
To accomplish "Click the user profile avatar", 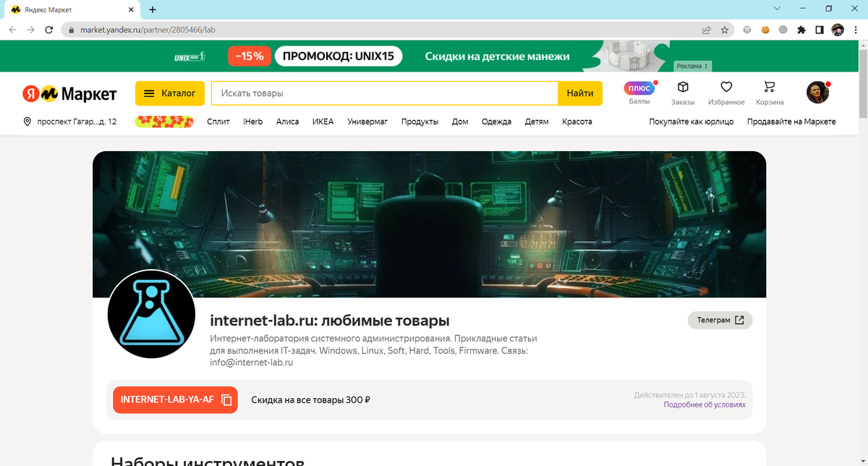I will [x=817, y=92].
